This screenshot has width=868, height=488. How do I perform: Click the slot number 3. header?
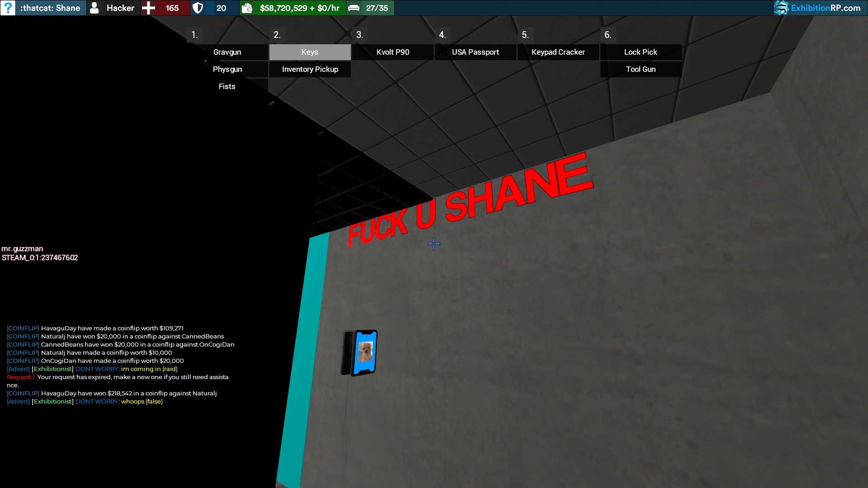pos(360,35)
